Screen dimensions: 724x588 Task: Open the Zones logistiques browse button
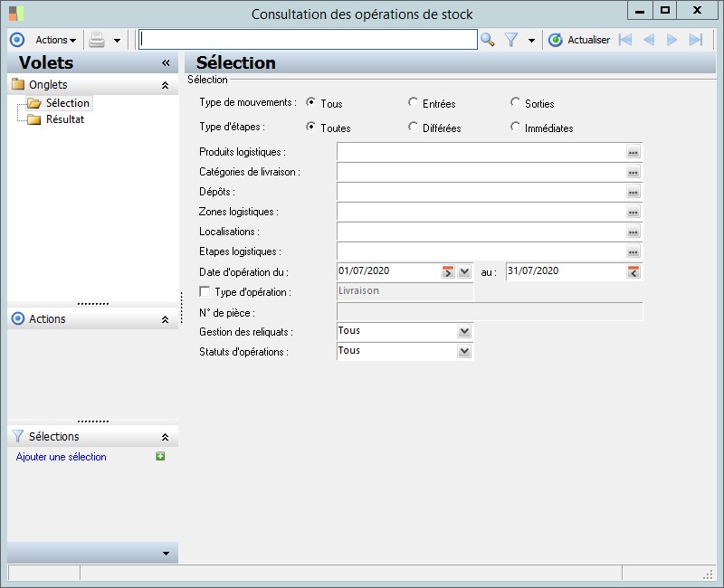point(633,212)
